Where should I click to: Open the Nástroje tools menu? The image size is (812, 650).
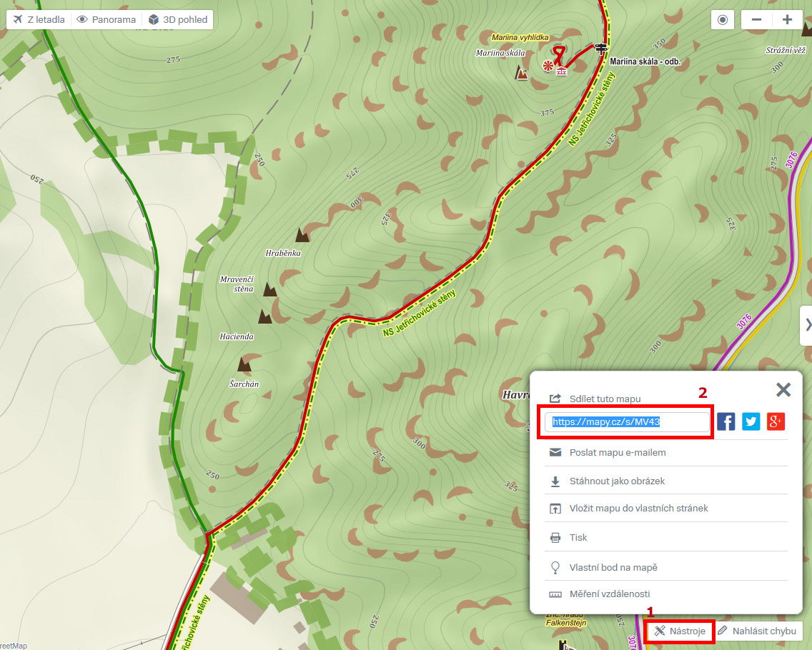pos(680,631)
